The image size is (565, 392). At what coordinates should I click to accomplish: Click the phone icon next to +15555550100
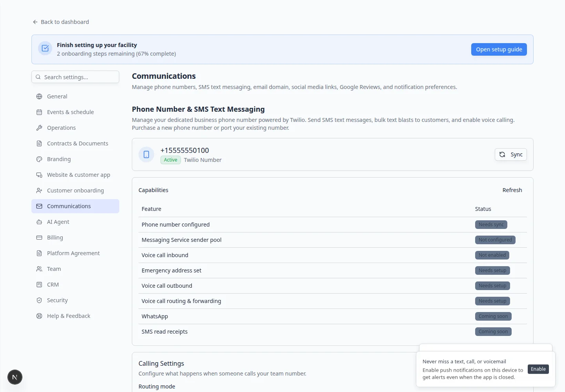pyautogui.click(x=146, y=154)
